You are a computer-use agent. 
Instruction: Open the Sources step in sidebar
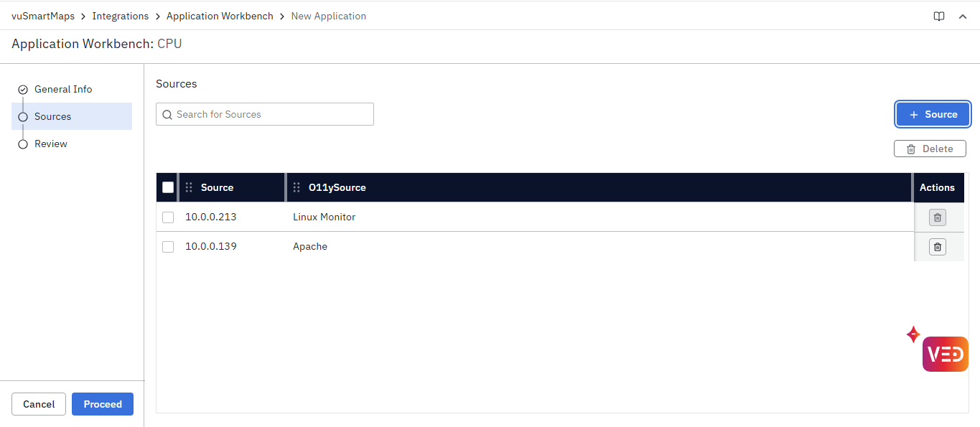point(53,117)
